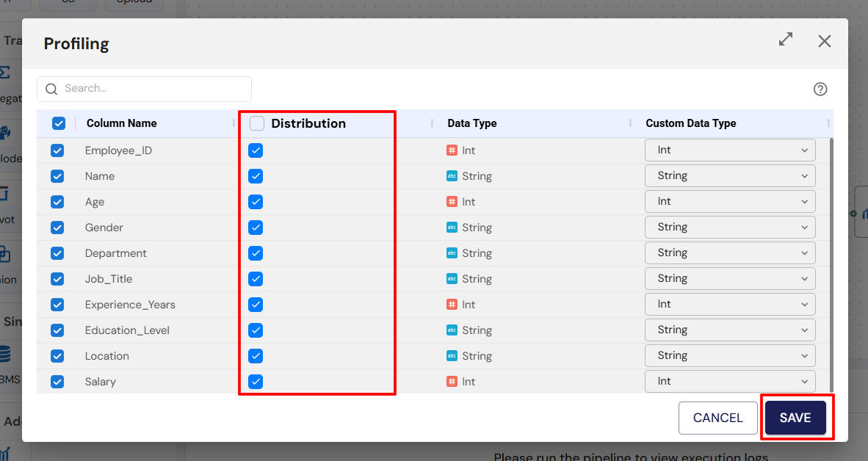This screenshot has height=461, width=868.
Task: Select the Aggregate sigma icon in sidebar
Action: (x=7, y=72)
